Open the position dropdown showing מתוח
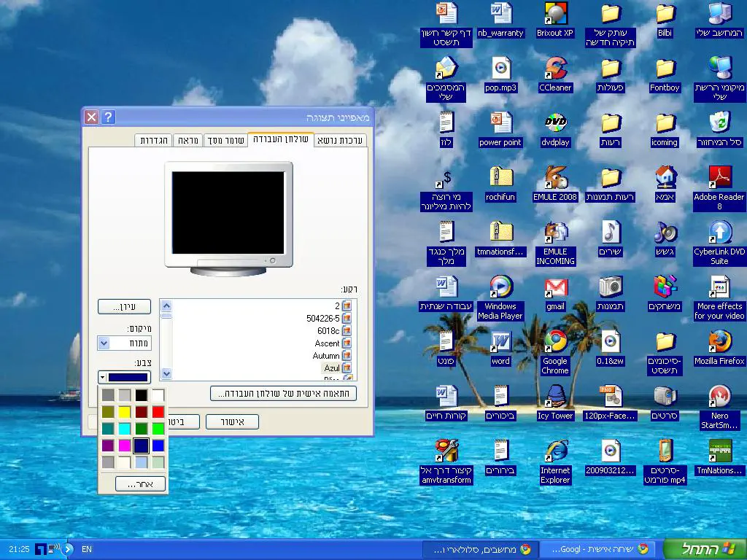The image size is (747, 560). click(124, 343)
